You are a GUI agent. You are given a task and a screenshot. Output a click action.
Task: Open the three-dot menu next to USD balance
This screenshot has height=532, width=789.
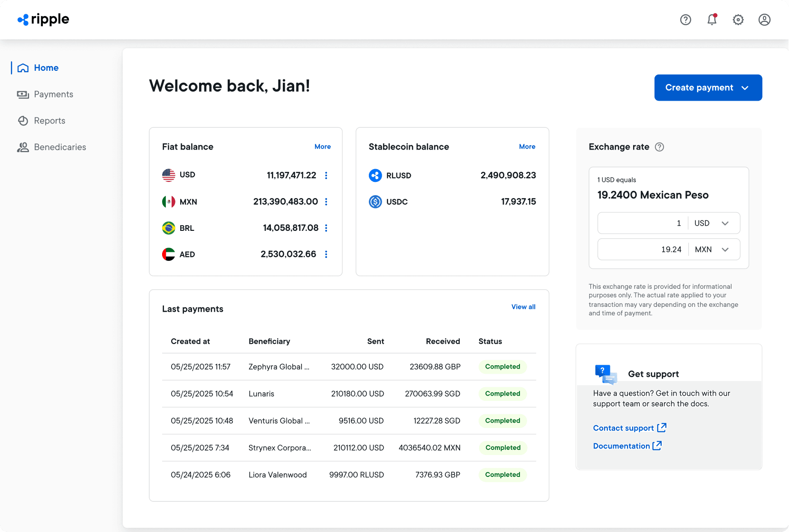click(326, 175)
